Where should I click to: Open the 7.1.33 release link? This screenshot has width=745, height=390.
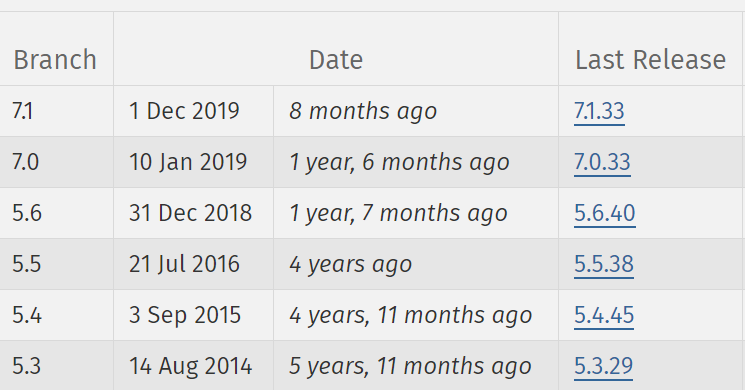point(599,111)
